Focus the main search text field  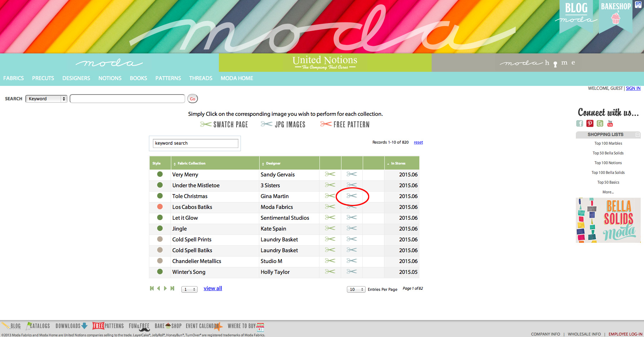[x=127, y=99]
